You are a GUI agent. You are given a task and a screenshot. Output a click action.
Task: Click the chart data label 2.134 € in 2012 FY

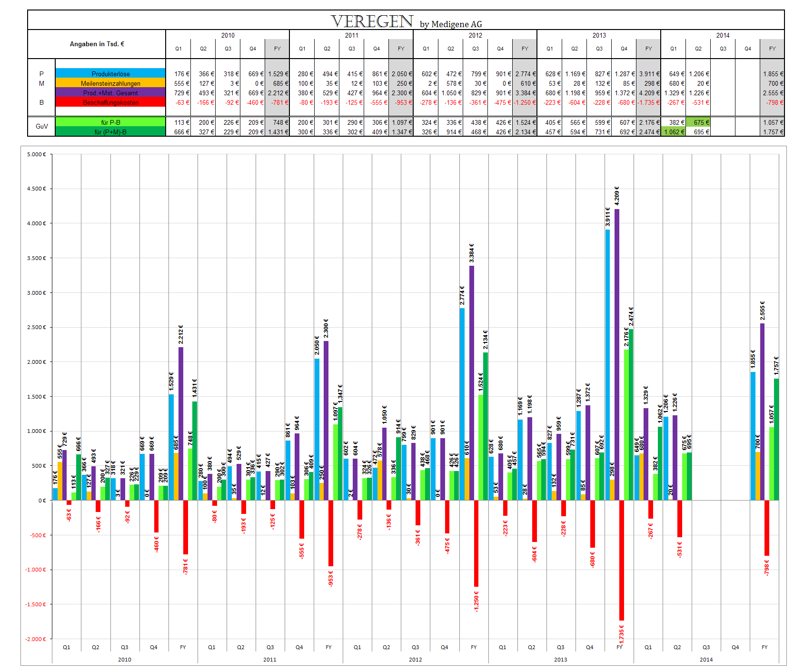point(485,340)
